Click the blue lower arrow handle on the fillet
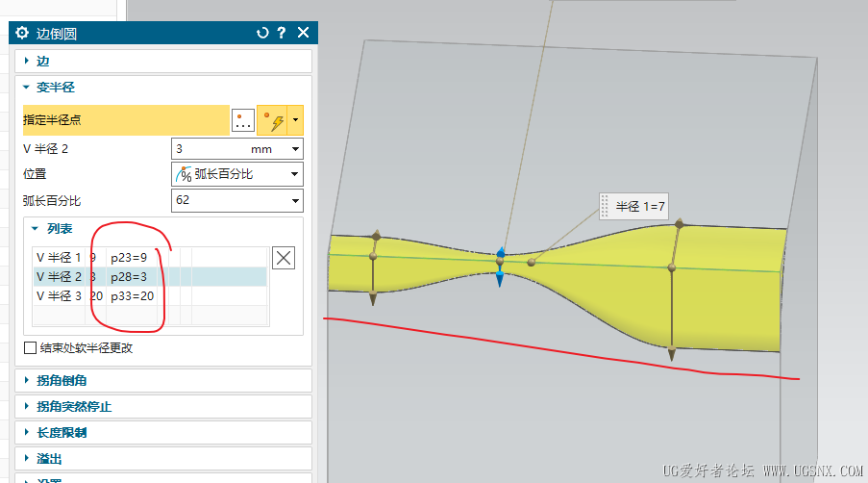Screen dimensions: 868x483 tap(500, 279)
